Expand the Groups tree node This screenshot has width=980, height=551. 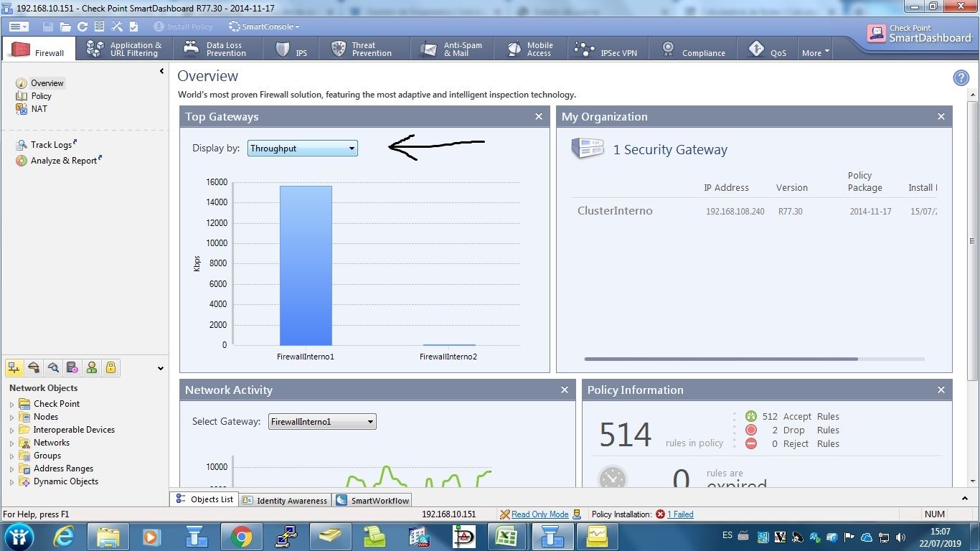coord(11,456)
